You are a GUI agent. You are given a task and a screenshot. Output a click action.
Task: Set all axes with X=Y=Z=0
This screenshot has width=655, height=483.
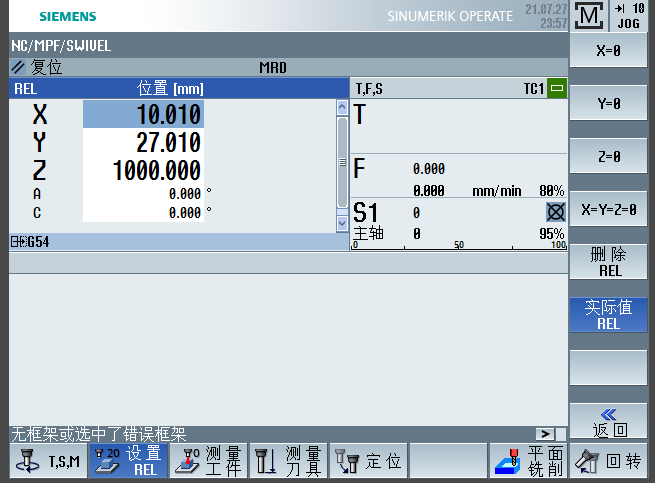pyautogui.click(x=608, y=209)
